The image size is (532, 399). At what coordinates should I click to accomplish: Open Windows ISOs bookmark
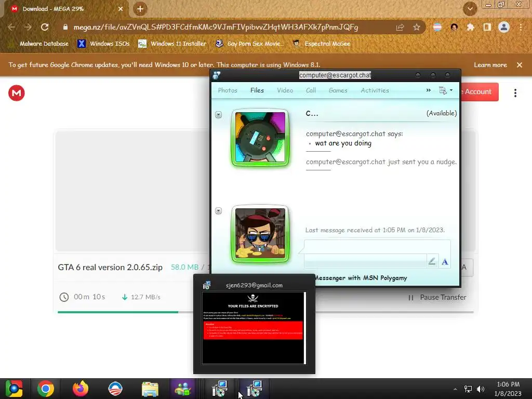point(103,44)
